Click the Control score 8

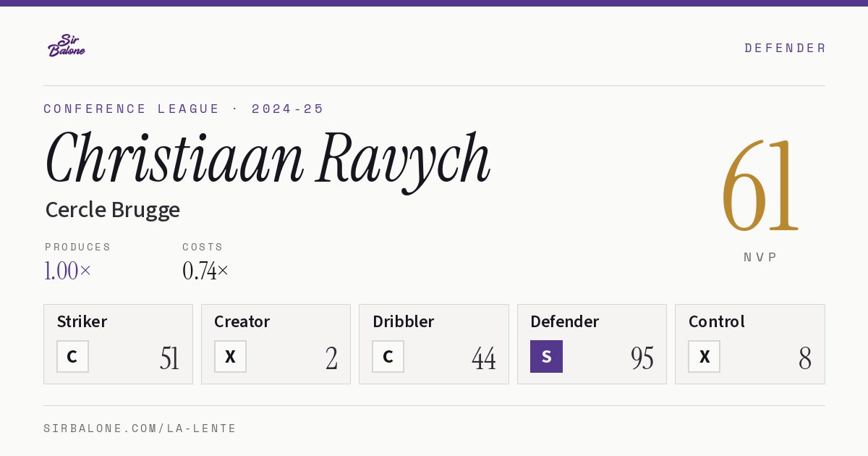coord(805,358)
